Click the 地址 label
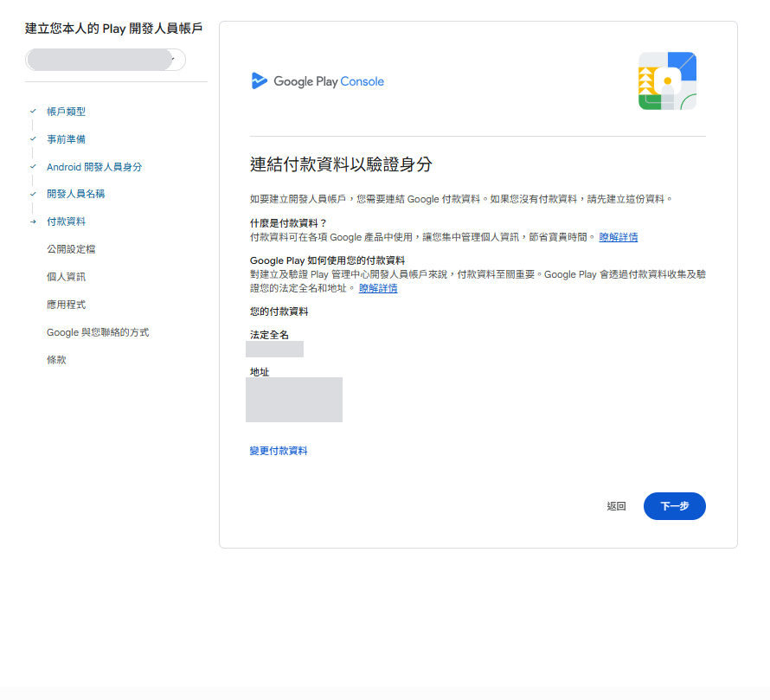 click(x=260, y=372)
